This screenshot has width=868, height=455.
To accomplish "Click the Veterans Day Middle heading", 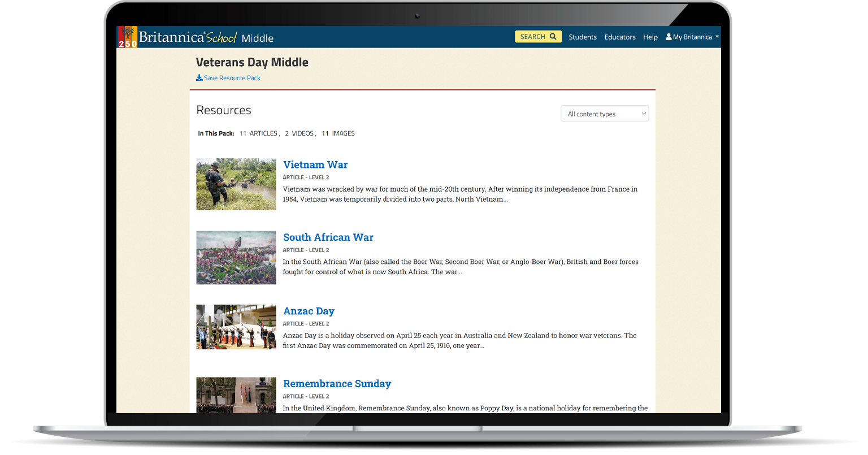I will [x=252, y=62].
